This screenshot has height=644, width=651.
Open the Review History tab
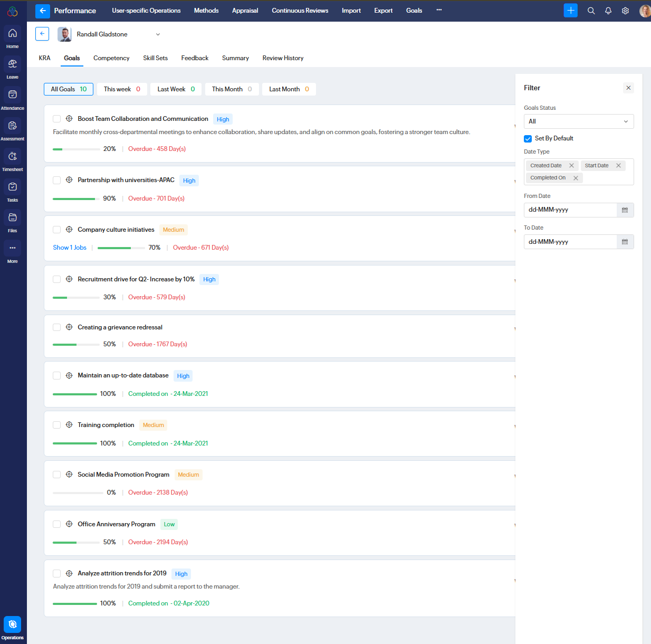tap(283, 58)
